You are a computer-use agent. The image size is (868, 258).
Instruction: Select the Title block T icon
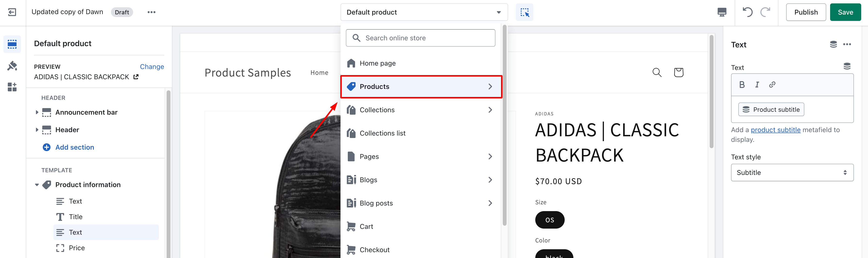tap(60, 217)
